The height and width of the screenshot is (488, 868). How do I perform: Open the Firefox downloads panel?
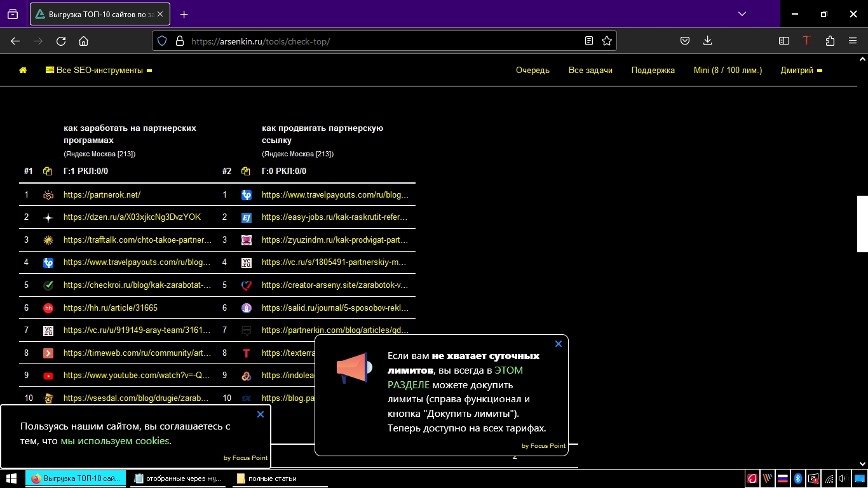pos(707,41)
